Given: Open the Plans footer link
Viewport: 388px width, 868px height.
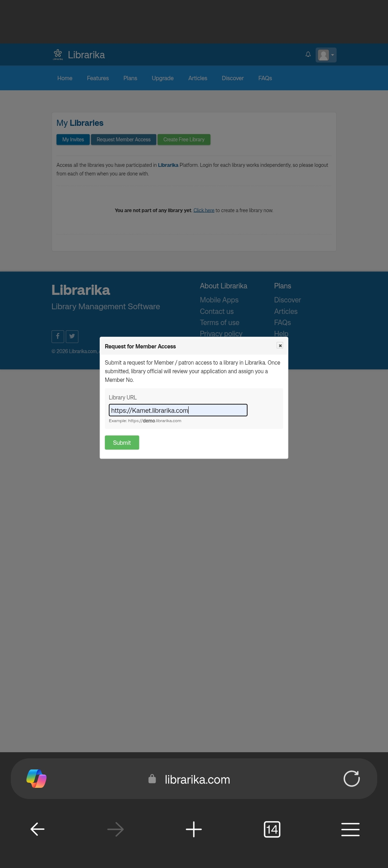Looking at the screenshot, I should 282,286.
